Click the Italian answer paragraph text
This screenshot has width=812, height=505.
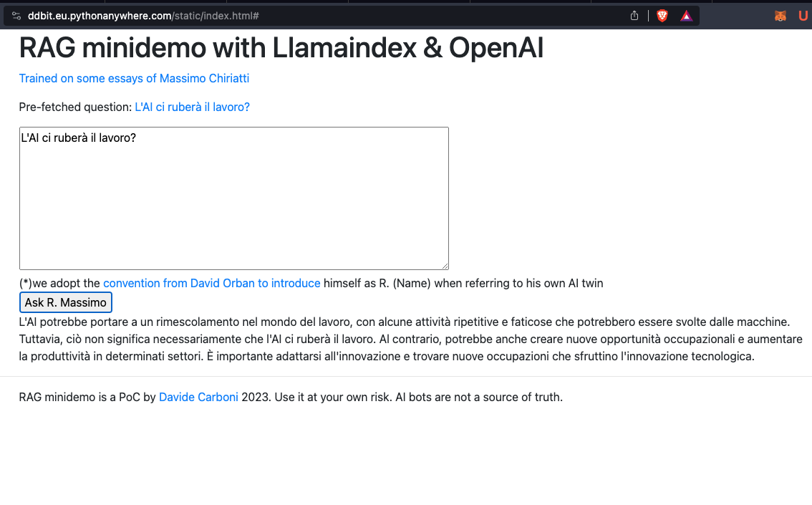tap(411, 340)
